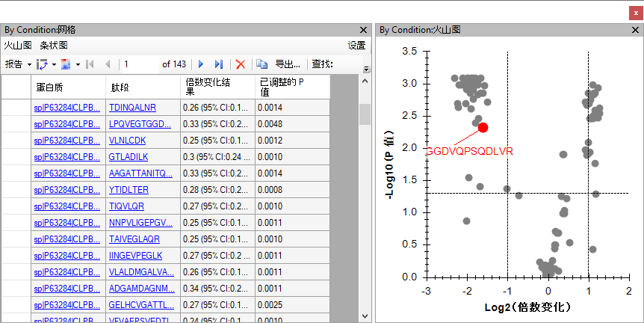Click the red highlighted volcano plot point
Image resolution: width=644 pixels, height=323 pixels.
(x=483, y=128)
